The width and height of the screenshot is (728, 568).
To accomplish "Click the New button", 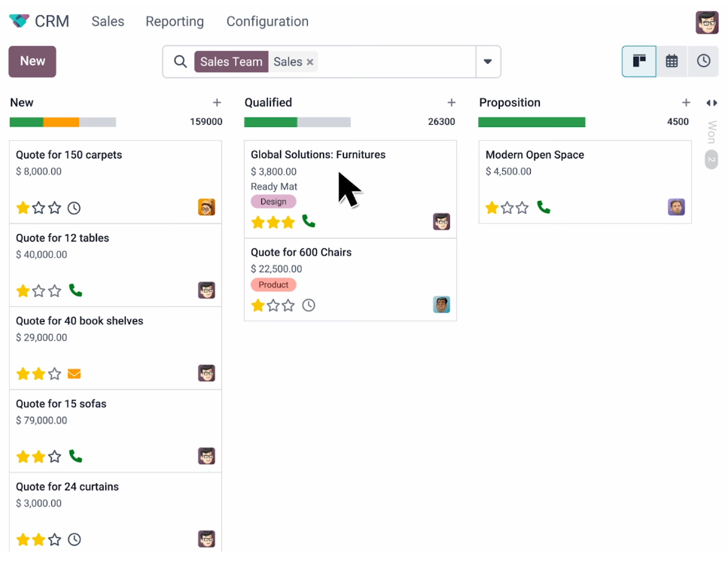I will 32,62.
